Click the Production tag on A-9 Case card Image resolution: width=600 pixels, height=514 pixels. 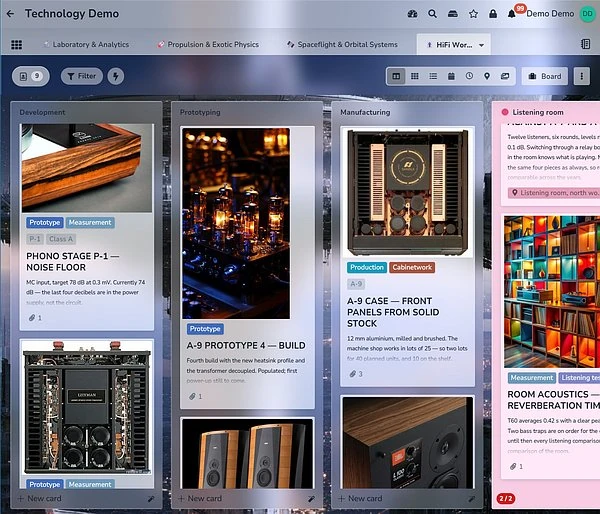pyautogui.click(x=367, y=268)
